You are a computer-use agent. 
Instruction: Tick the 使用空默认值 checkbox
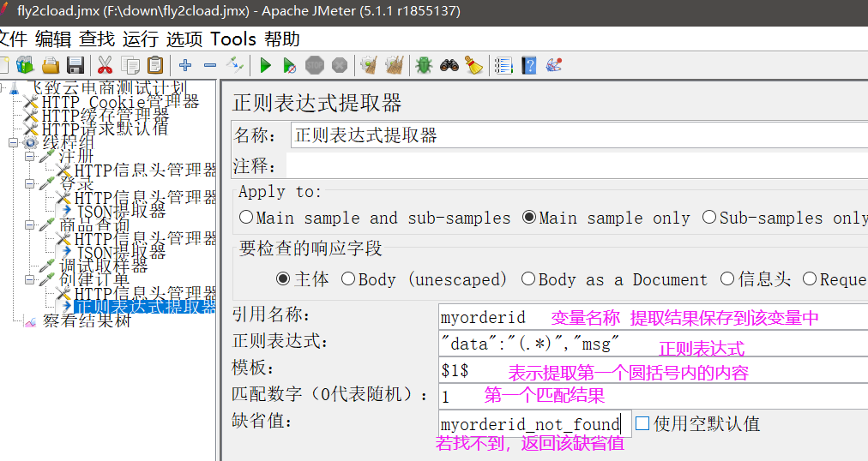[642, 423]
